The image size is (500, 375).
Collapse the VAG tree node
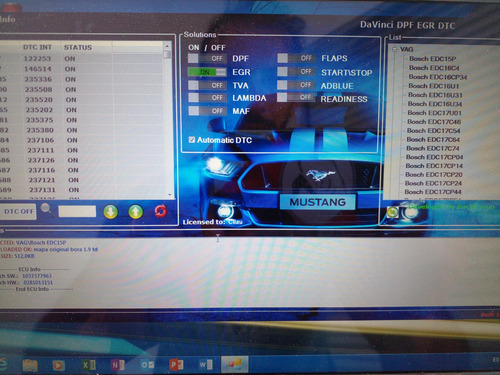(x=395, y=50)
